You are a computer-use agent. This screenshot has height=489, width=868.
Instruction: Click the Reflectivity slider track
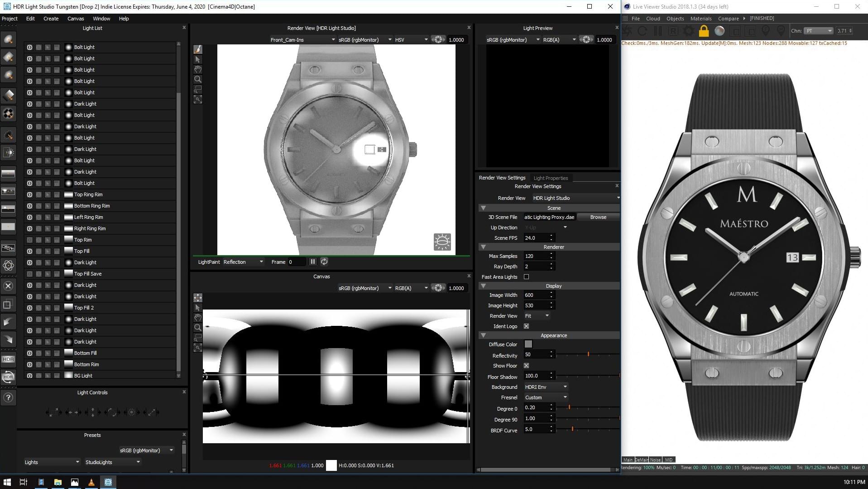(588, 354)
